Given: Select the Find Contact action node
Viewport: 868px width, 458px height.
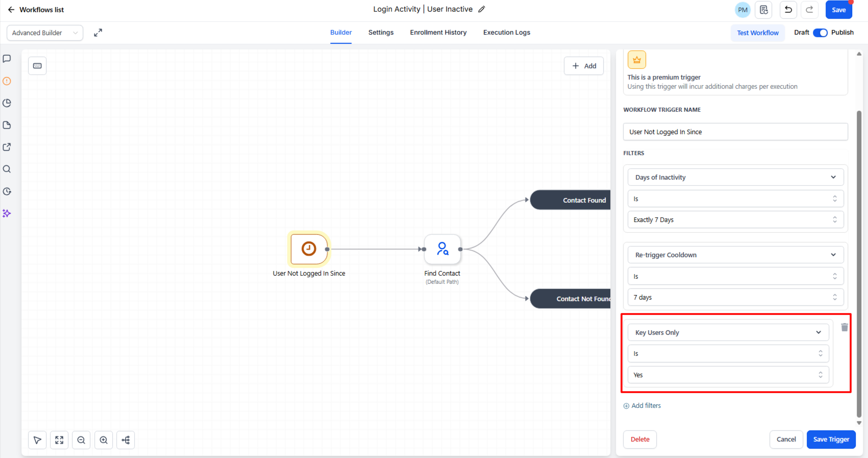Looking at the screenshot, I should 442,249.
